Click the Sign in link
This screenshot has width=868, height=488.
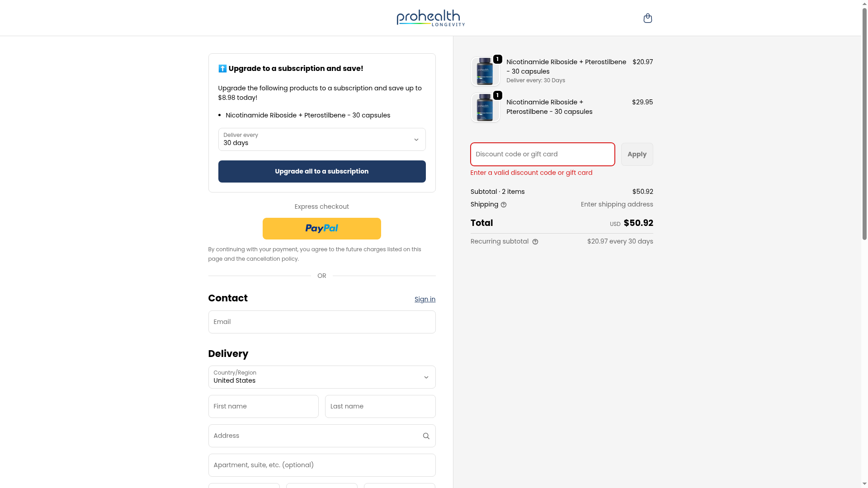coord(425,299)
